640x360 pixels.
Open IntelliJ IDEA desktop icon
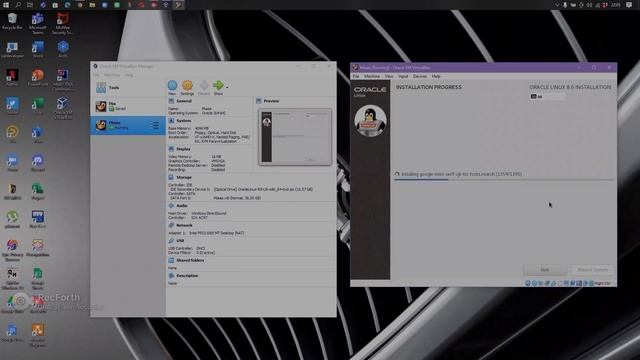(x=62, y=79)
